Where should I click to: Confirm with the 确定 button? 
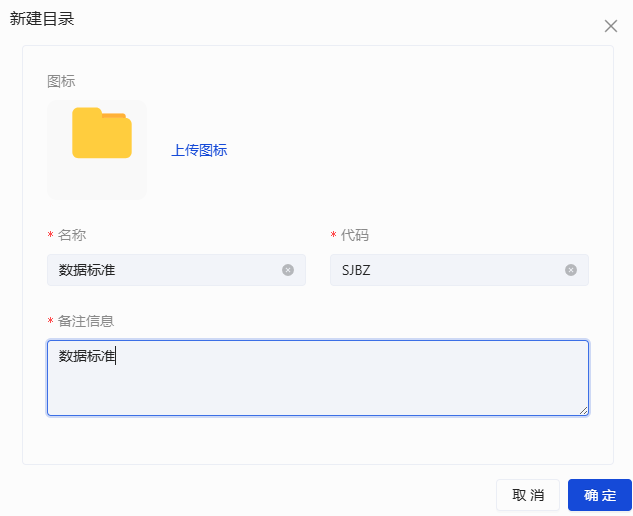click(600, 495)
